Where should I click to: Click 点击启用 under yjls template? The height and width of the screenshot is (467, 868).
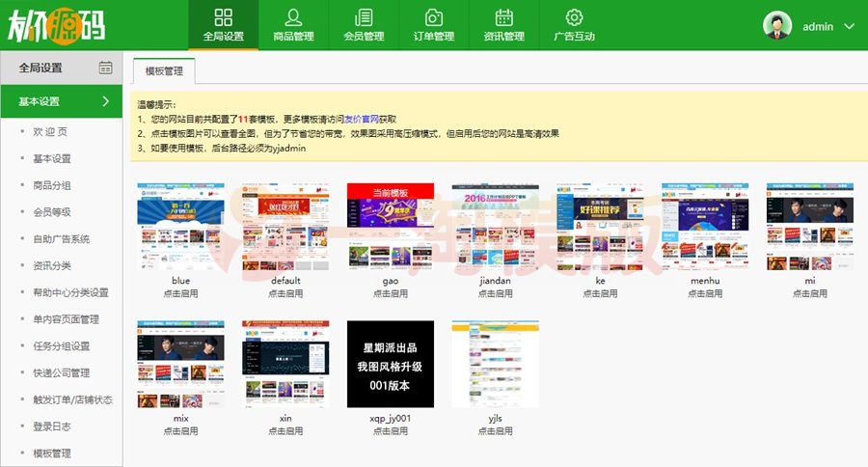pyautogui.click(x=496, y=431)
